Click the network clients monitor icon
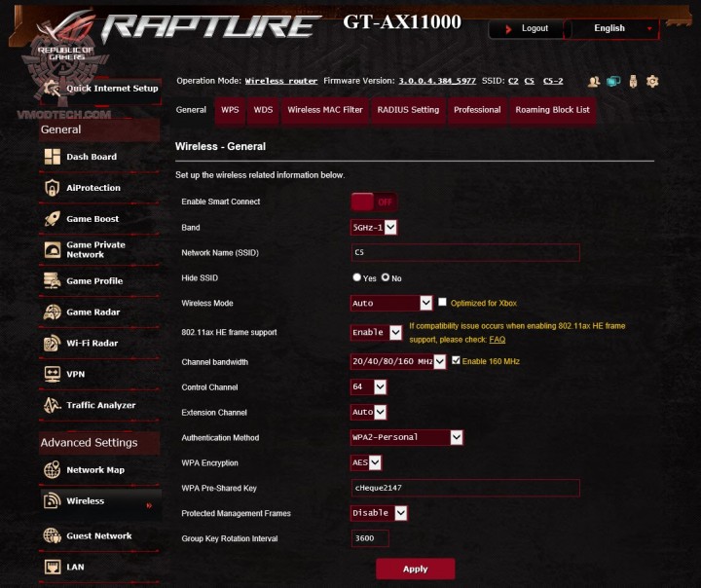The height and width of the screenshot is (588, 701). [x=613, y=82]
